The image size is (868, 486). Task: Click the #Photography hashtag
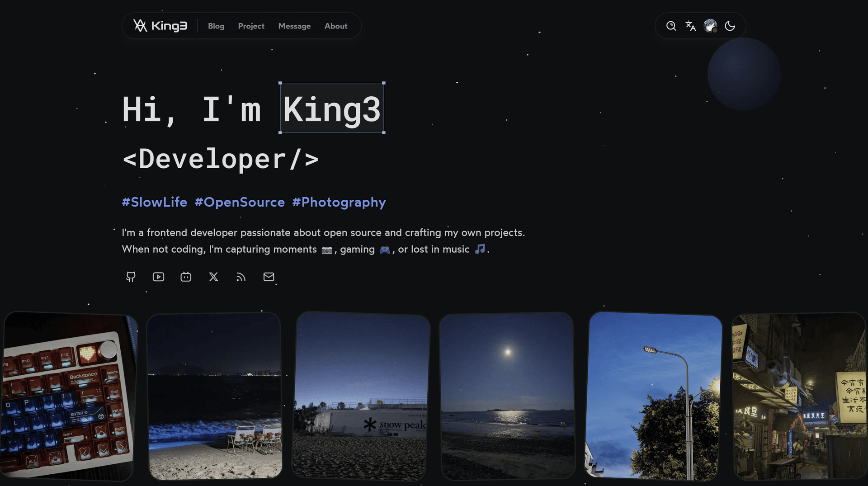pos(339,202)
